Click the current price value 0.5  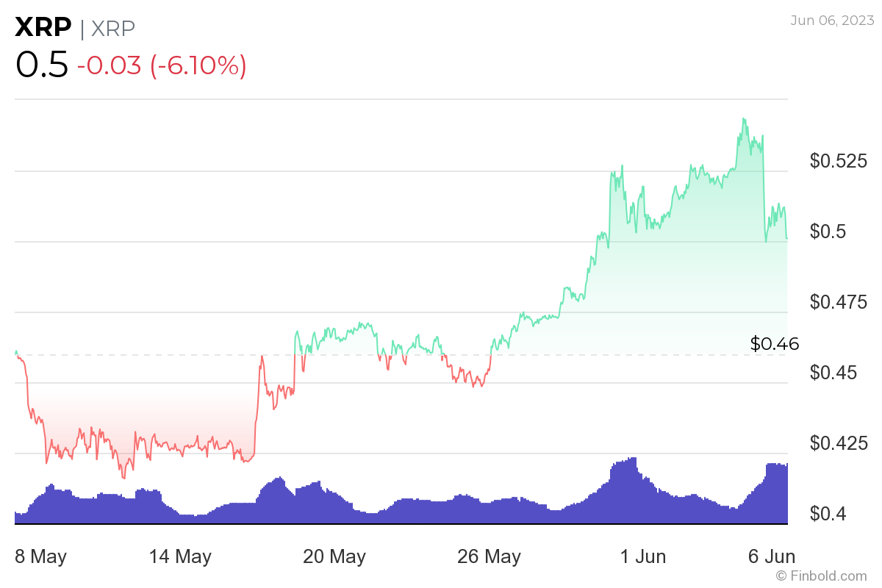[x=42, y=65]
